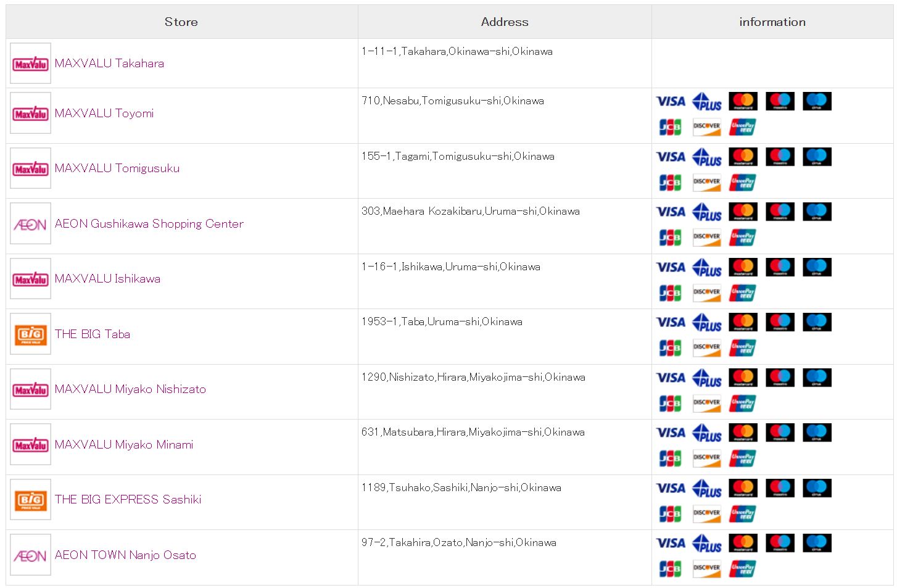Viewport: 897px width, 588px height.
Task: Click the AEON logo beside Gushikawa Shopping Center
Action: [31, 223]
